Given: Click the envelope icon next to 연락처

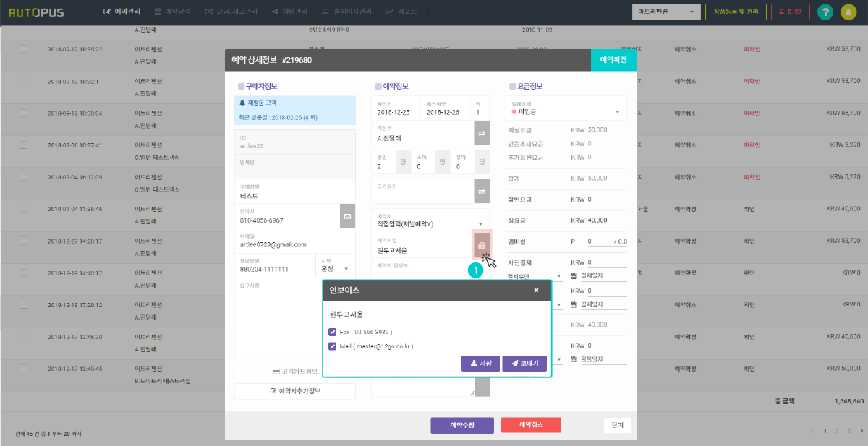Looking at the screenshot, I should tap(347, 216).
